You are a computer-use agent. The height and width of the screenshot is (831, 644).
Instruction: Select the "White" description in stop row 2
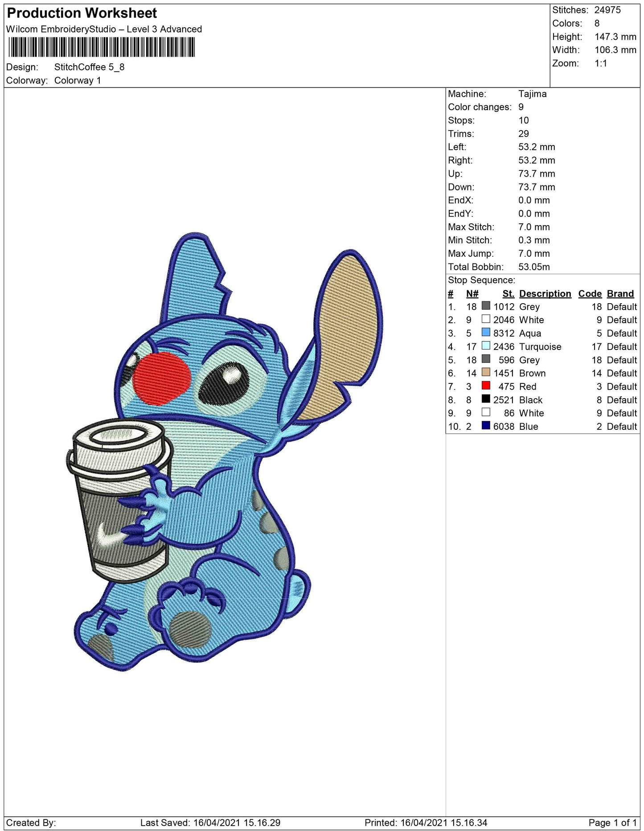pyautogui.click(x=532, y=320)
